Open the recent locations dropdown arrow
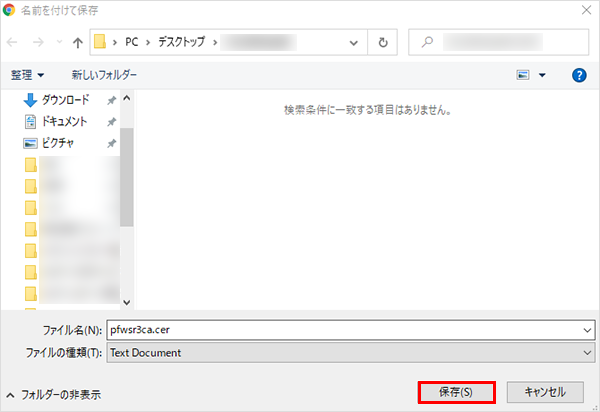The image size is (600, 412). (x=59, y=42)
